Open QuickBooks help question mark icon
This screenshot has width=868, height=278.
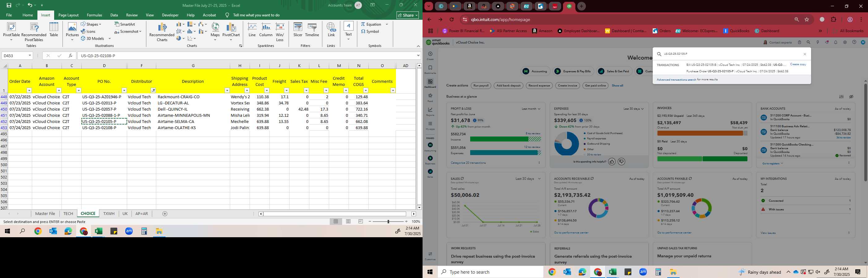click(854, 42)
